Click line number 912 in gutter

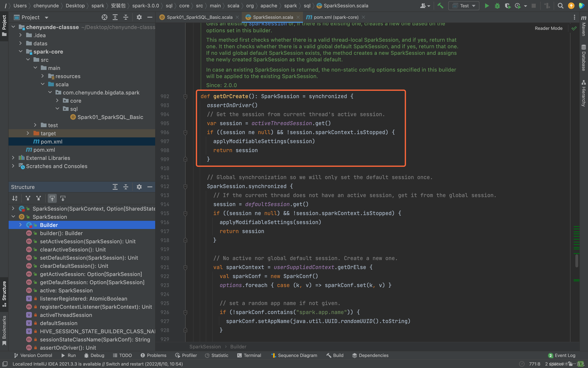click(x=165, y=186)
